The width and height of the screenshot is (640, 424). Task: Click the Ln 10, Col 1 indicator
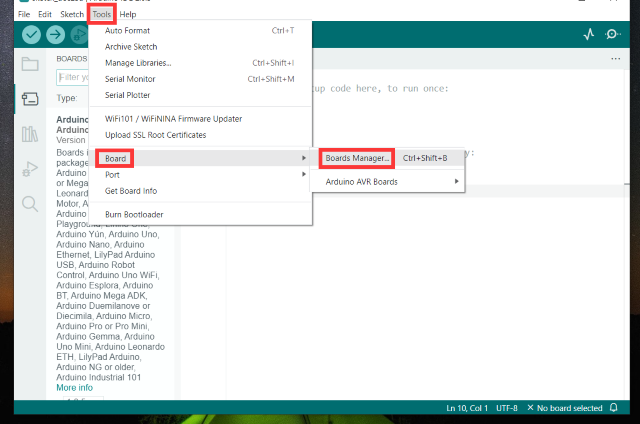click(x=467, y=408)
